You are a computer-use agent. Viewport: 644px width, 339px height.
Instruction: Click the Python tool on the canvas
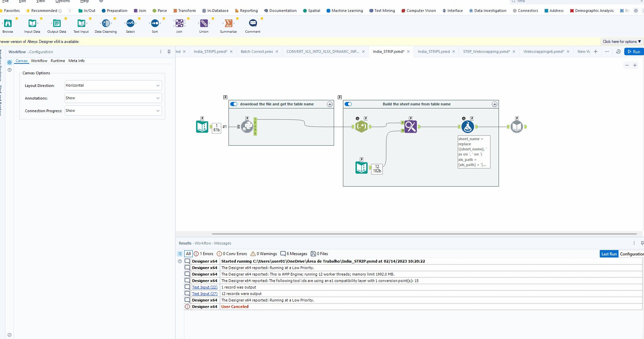tap(248, 127)
